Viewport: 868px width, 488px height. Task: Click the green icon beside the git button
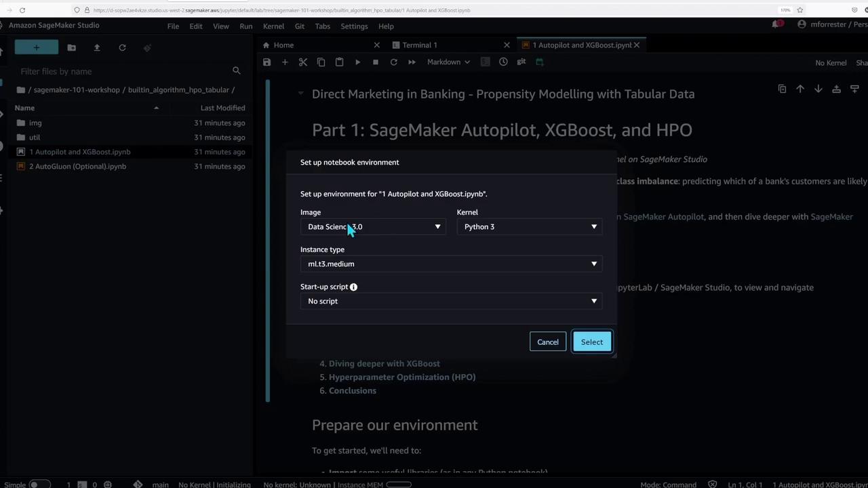pyautogui.click(x=540, y=62)
